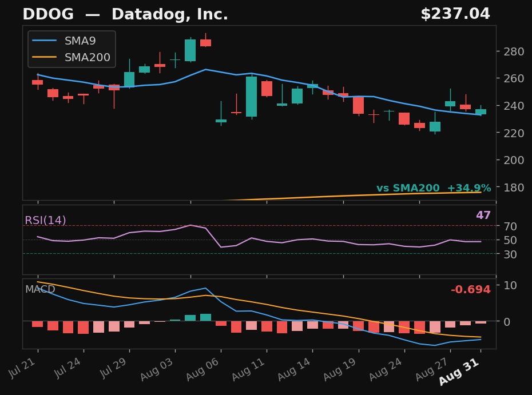The image size is (532, 395).
Task: Click the 220 price axis label
Action: (514, 133)
